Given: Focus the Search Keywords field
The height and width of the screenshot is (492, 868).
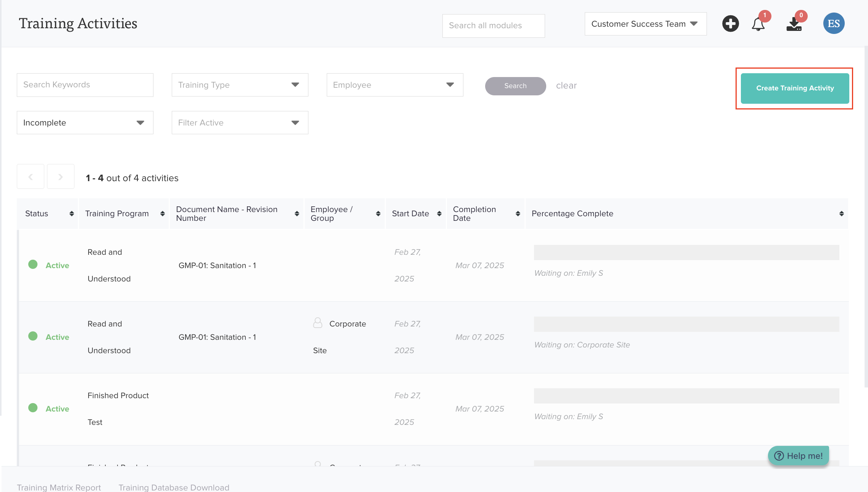Looking at the screenshot, I should click(85, 85).
